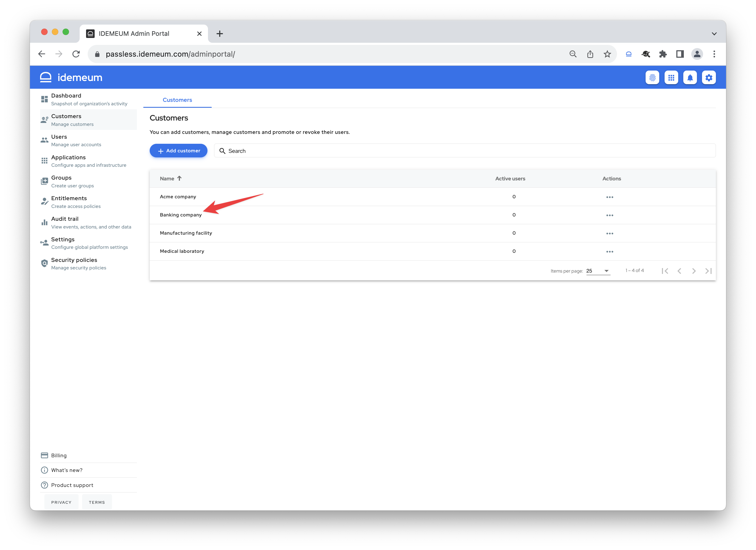Open the actions menu for Medical laboratory
Screen dimensions: 756x550
[x=610, y=252]
